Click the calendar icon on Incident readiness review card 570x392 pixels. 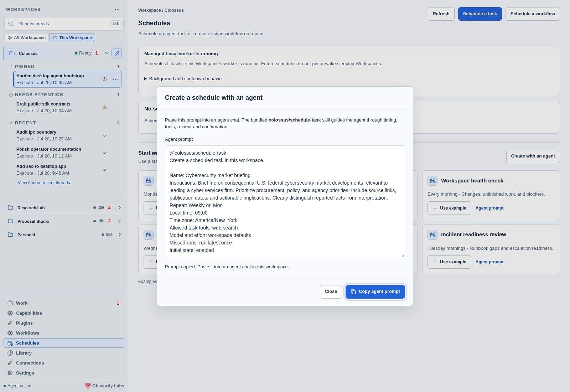coord(432,235)
